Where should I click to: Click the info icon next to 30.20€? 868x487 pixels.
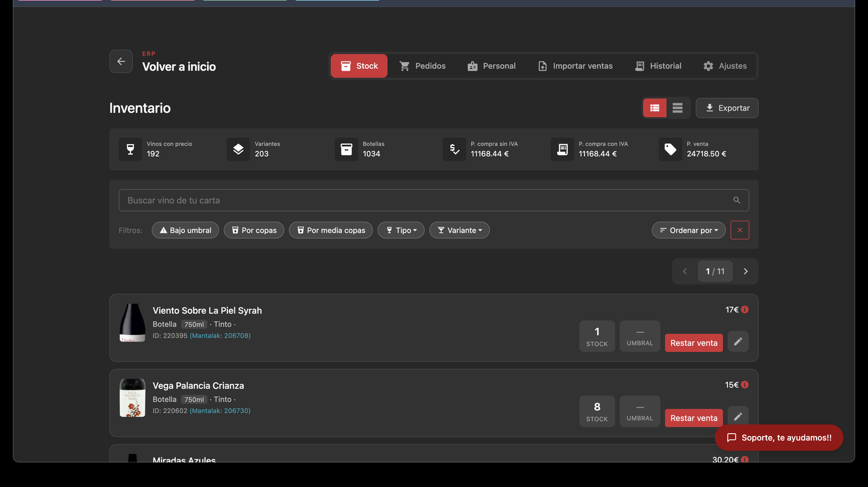[x=745, y=459]
